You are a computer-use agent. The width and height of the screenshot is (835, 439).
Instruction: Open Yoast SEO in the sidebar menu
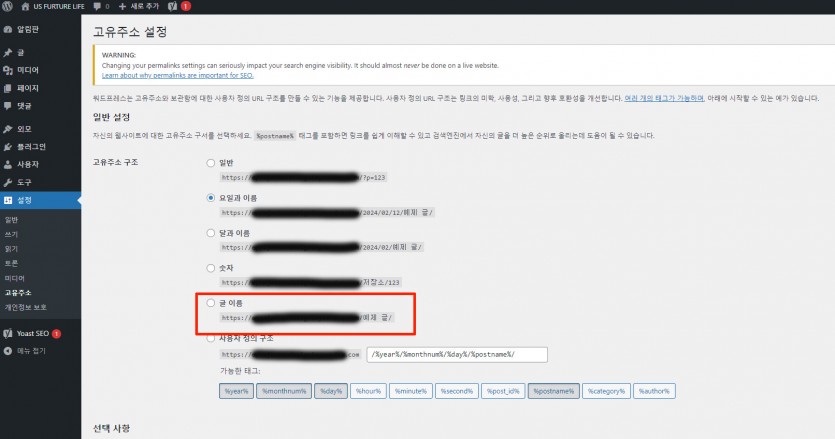click(x=34, y=333)
